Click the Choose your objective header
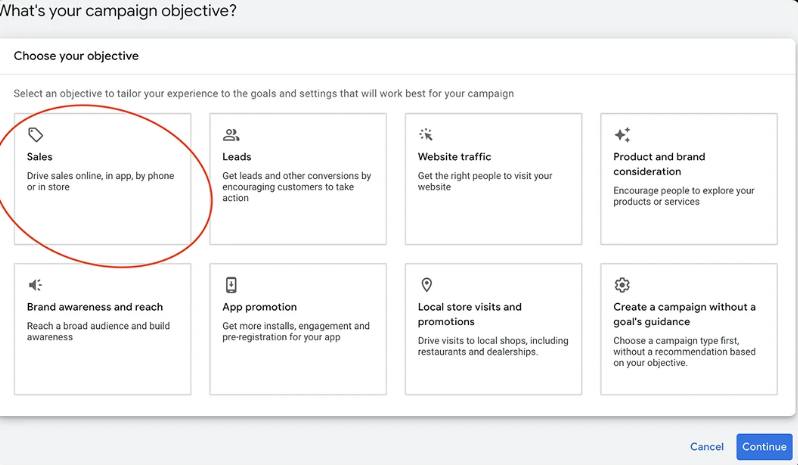 pos(76,56)
